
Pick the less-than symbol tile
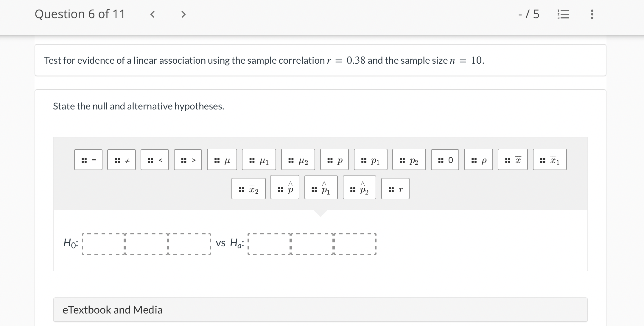[x=155, y=160]
